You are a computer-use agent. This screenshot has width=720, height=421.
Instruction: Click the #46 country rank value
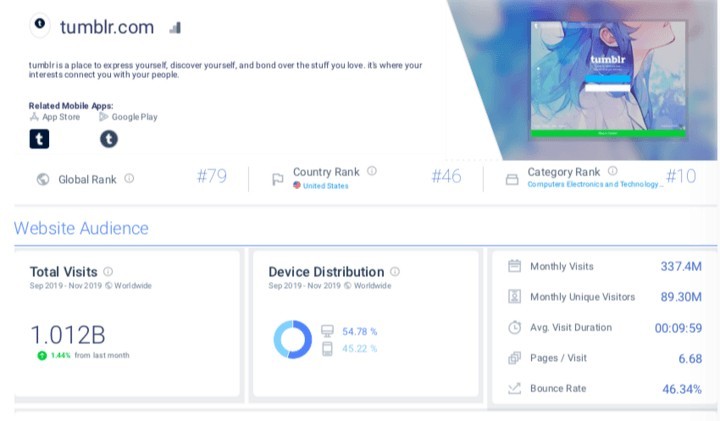point(446,176)
